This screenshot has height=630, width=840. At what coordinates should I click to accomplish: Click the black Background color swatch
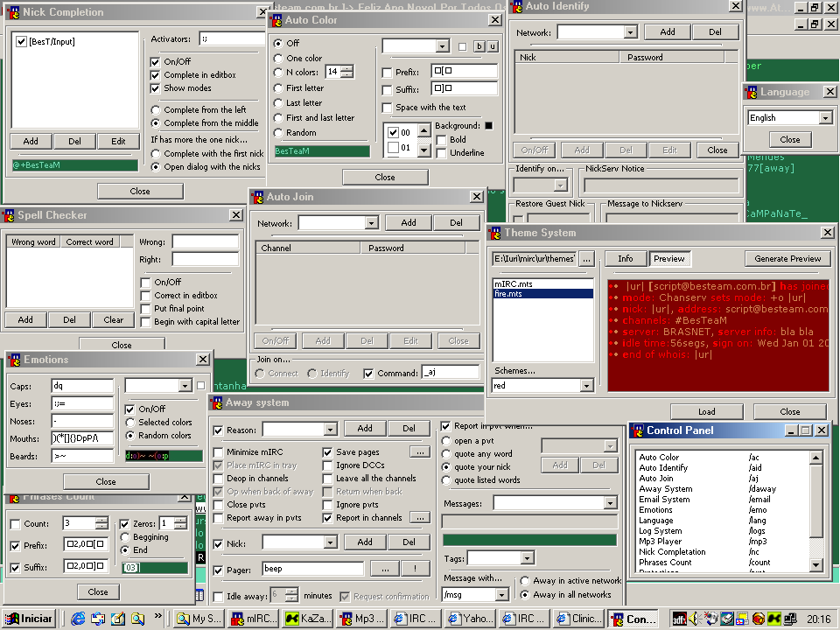click(488, 126)
